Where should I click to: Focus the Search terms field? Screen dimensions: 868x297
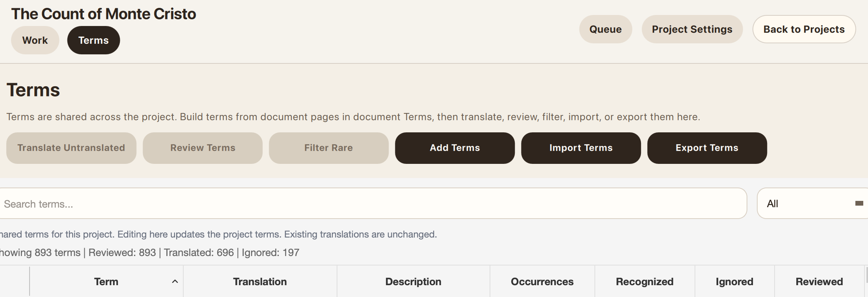pyautogui.click(x=373, y=203)
